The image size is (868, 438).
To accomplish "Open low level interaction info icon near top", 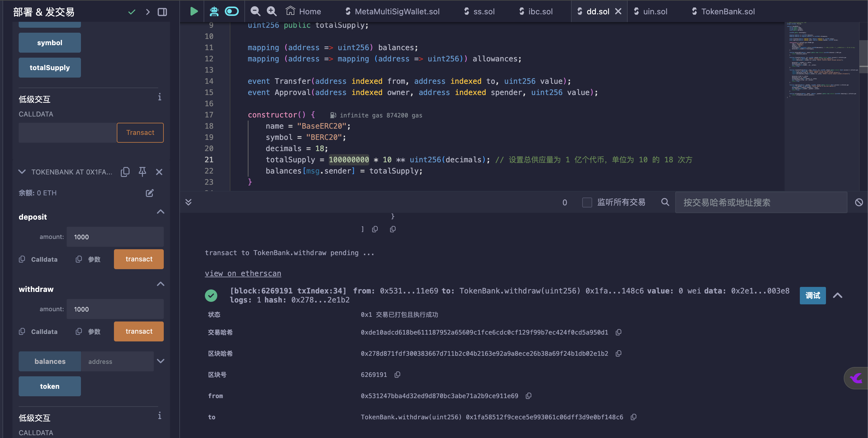I will pos(159,97).
